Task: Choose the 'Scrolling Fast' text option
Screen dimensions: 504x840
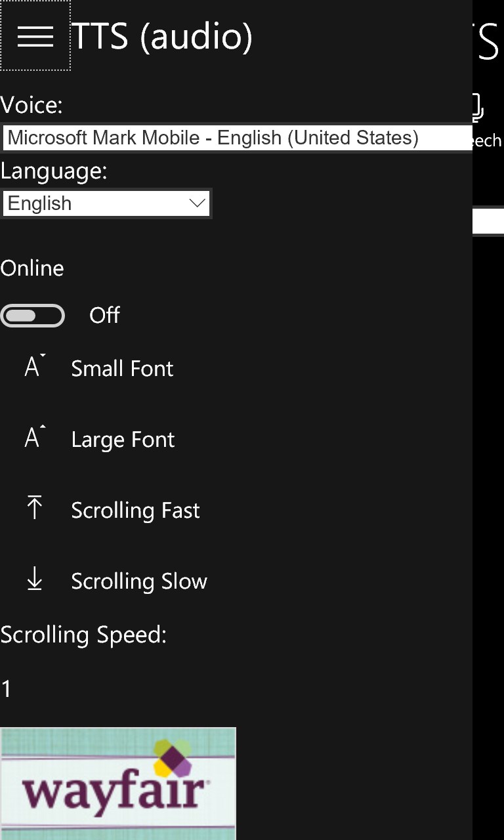Action: pos(135,511)
